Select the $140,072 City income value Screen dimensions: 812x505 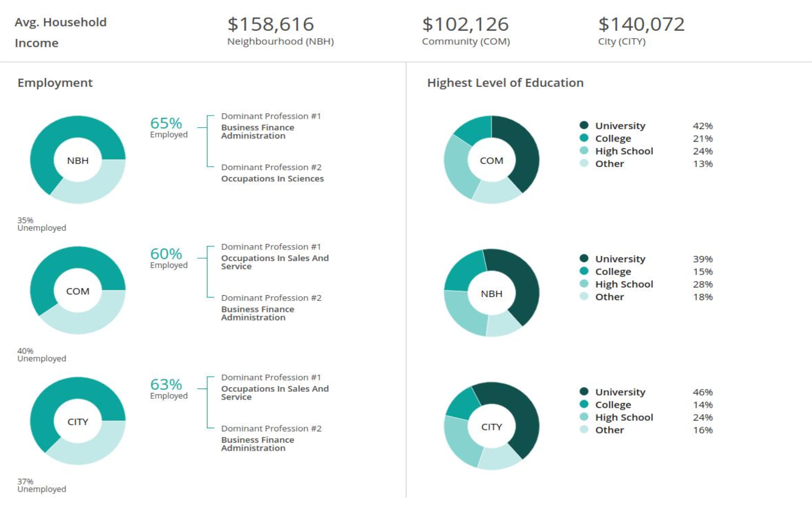(641, 24)
